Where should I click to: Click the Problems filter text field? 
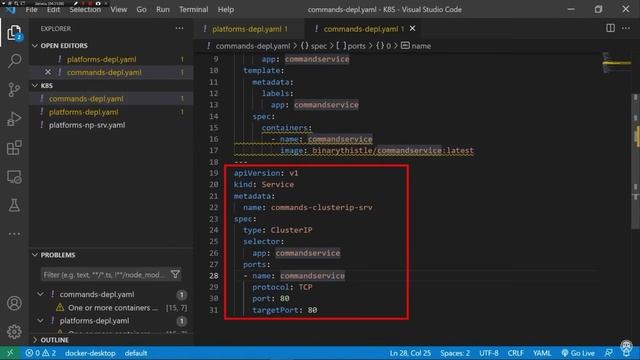click(x=105, y=274)
